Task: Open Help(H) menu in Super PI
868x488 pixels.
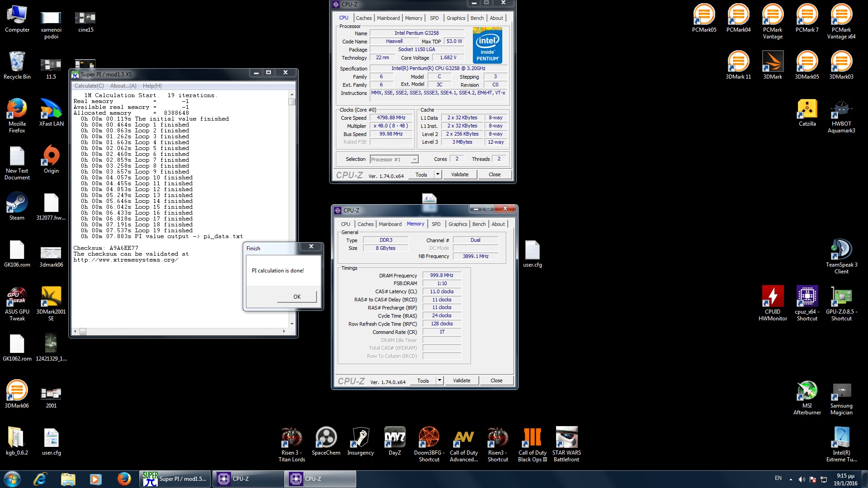Action: (x=152, y=86)
